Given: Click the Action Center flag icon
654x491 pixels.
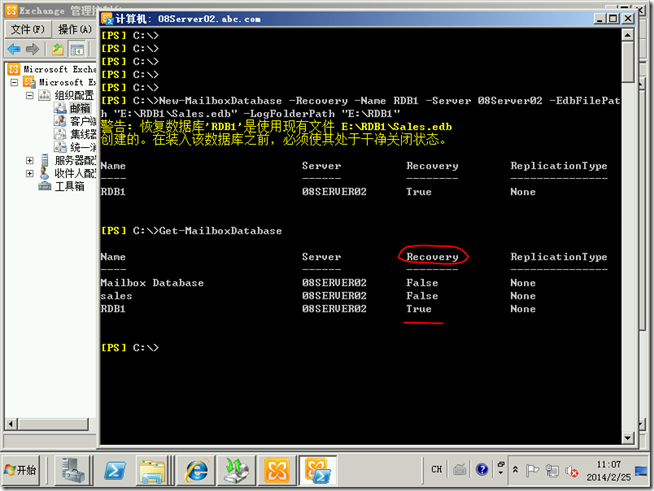Looking at the screenshot, I should click(x=532, y=470).
